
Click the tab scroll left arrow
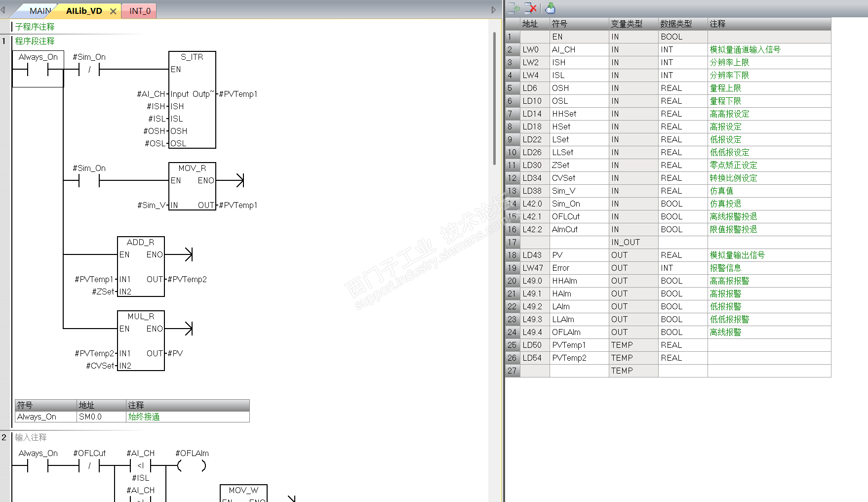point(3,10)
